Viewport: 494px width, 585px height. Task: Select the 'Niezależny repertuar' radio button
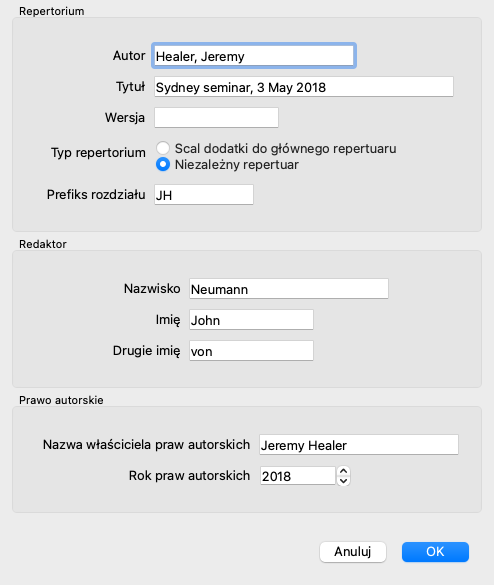(x=163, y=164)
